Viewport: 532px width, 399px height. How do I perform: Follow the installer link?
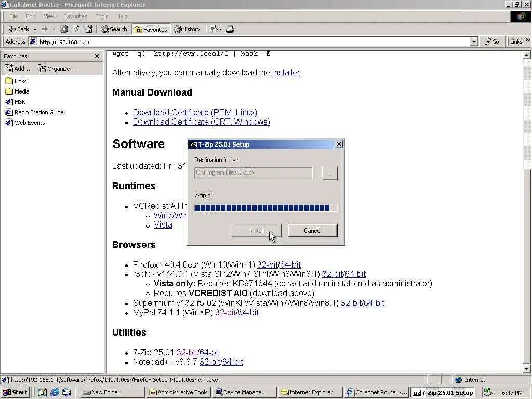tap(286, 73)
